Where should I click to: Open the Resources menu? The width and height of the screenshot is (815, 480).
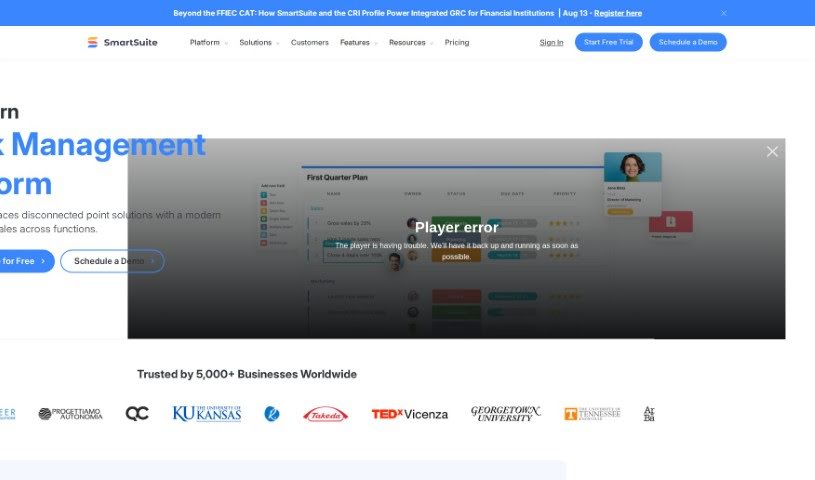[x=407, y=42]
